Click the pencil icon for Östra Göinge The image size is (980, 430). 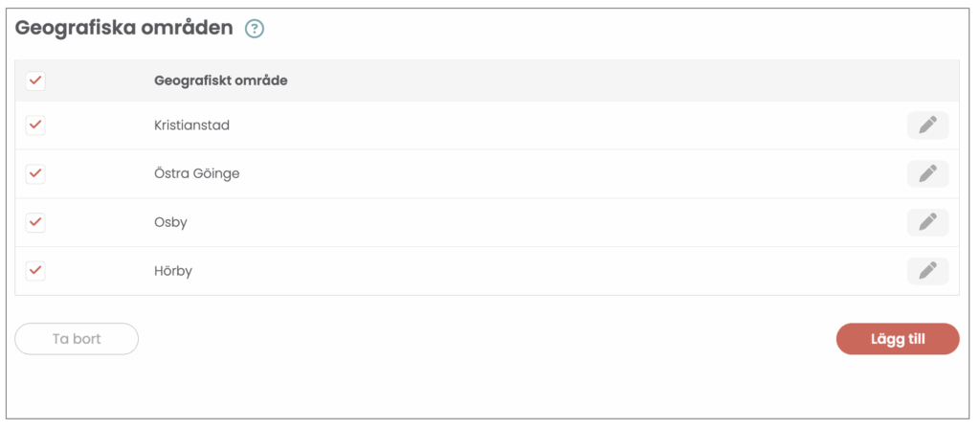click(927, 173)
